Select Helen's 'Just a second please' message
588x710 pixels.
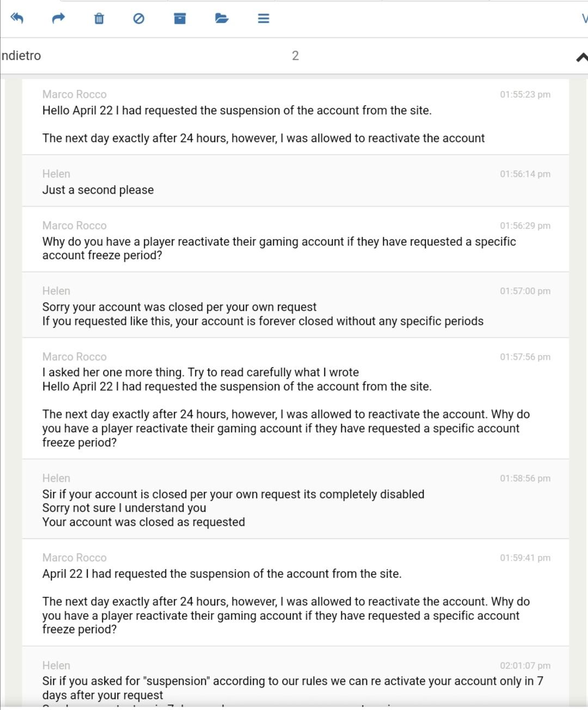tap(98, 190)
